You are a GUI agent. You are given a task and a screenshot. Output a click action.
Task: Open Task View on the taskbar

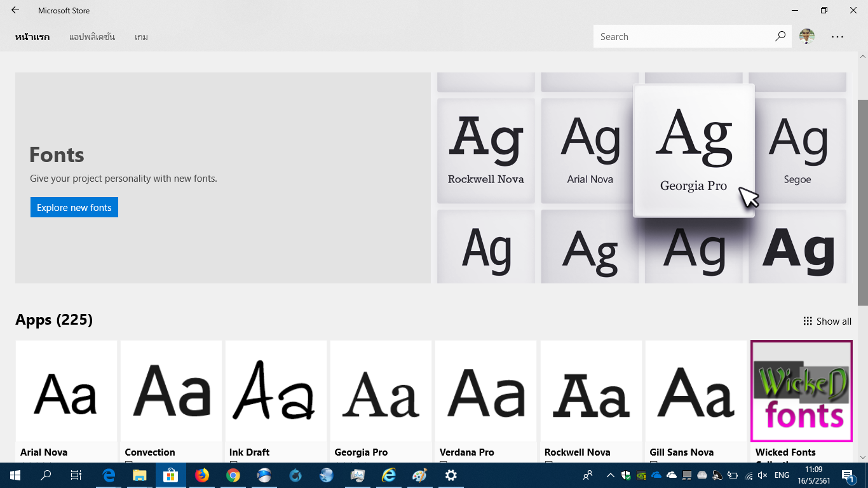(x=76, y=475)
